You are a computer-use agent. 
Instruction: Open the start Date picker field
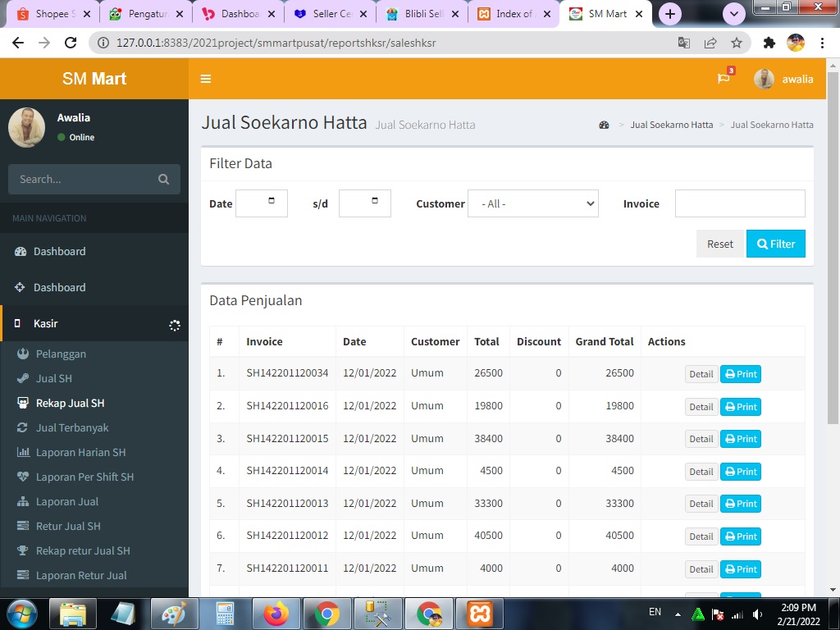coord(261,203)
